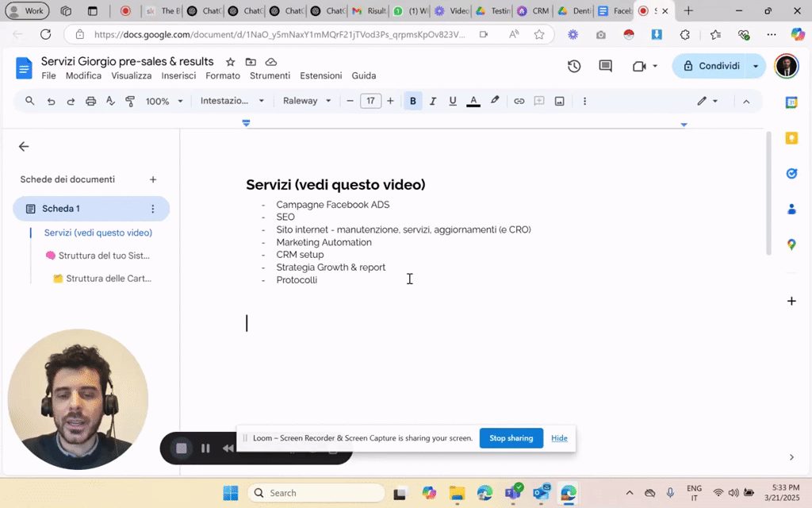Open the Raleway font dropdown

[x=307, y=101]
